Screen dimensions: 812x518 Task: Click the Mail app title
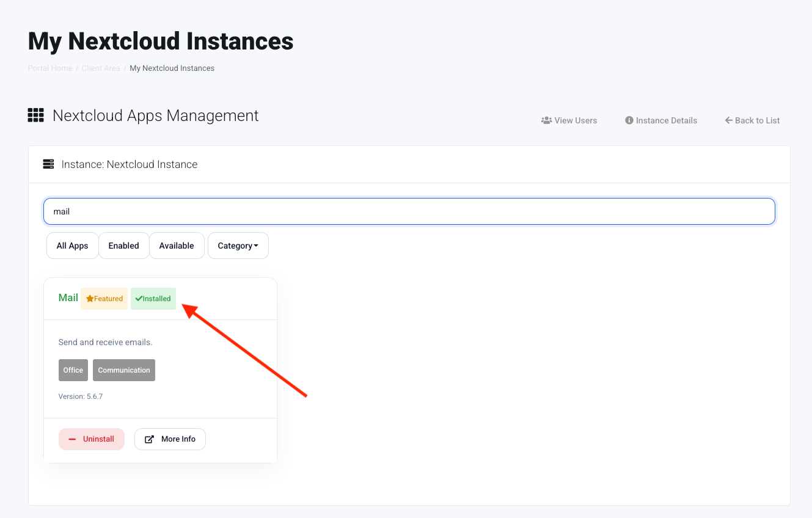click(x=68, y=298)
